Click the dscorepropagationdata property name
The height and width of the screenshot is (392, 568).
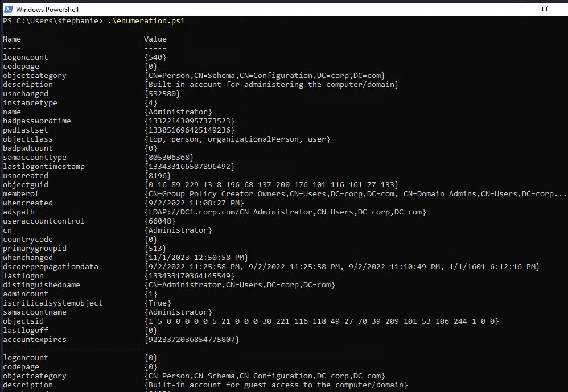pos(51,267)
